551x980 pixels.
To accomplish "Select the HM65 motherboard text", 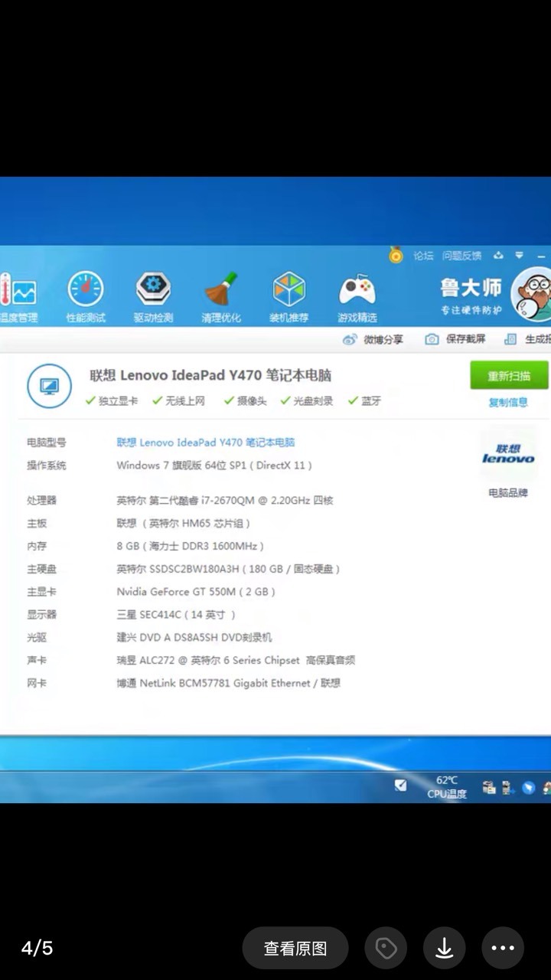I will point(184,524).
